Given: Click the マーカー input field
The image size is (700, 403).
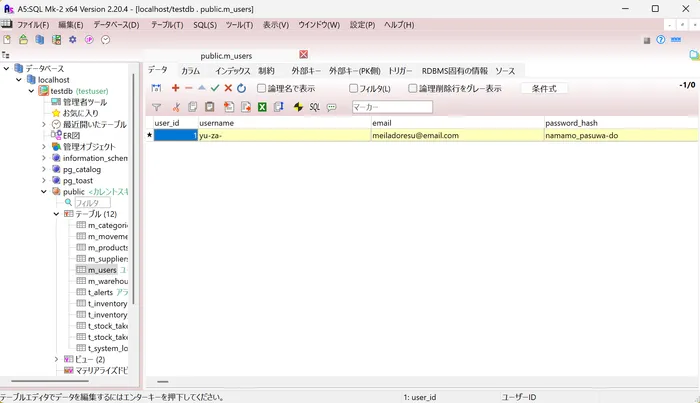Looking at the screenshot, I should click(x=392, y=107).
